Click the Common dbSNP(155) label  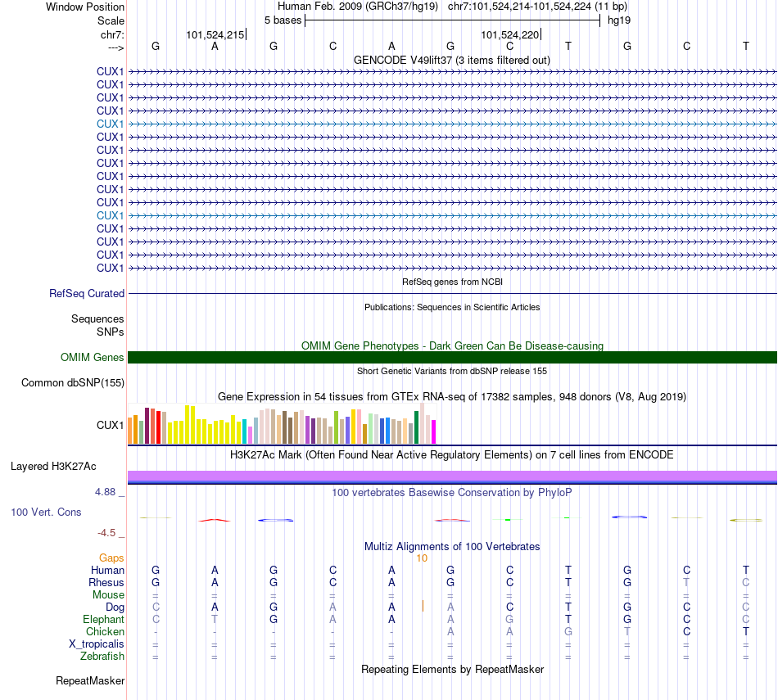pos(73,382)
